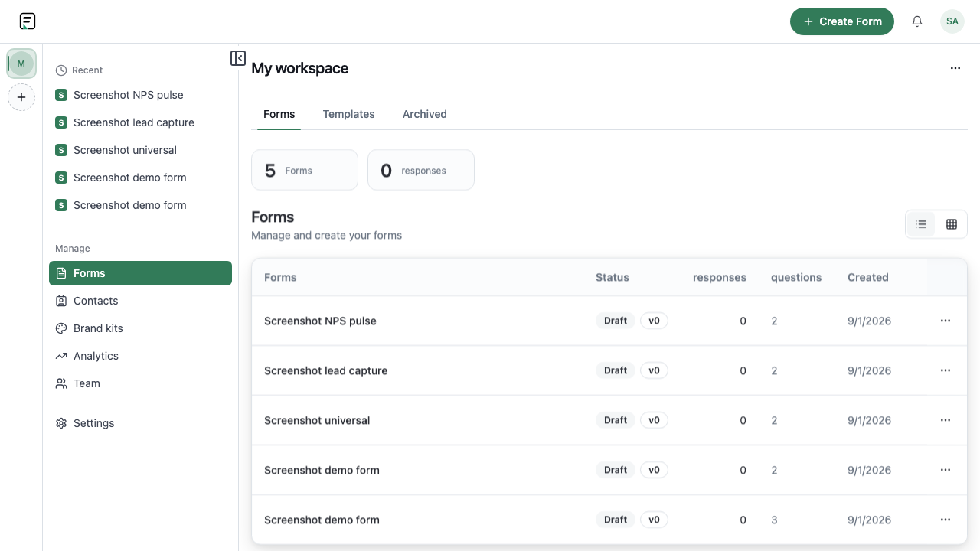Click the 9/1/2026 date on Screenshot lead capture row
The width and height of the screenshot is (980, 551).
869,370
